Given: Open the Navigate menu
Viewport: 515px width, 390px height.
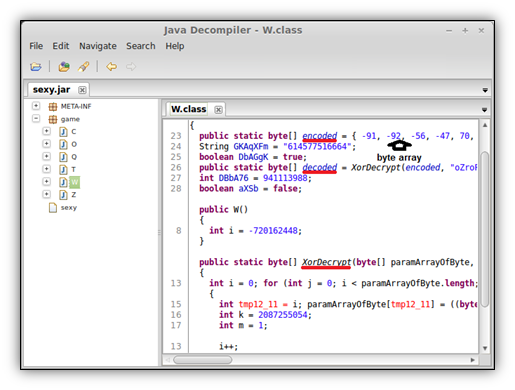Looking at the screenshot, I should tap(98, 46).
